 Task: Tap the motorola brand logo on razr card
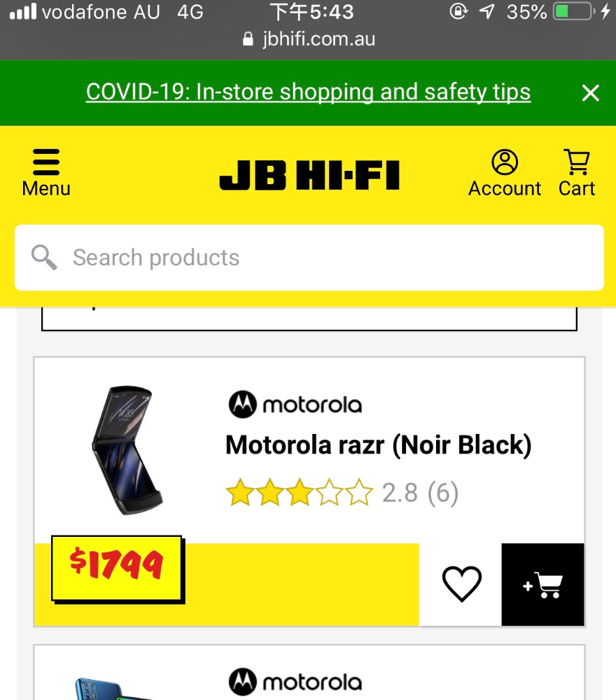(295, 405)
